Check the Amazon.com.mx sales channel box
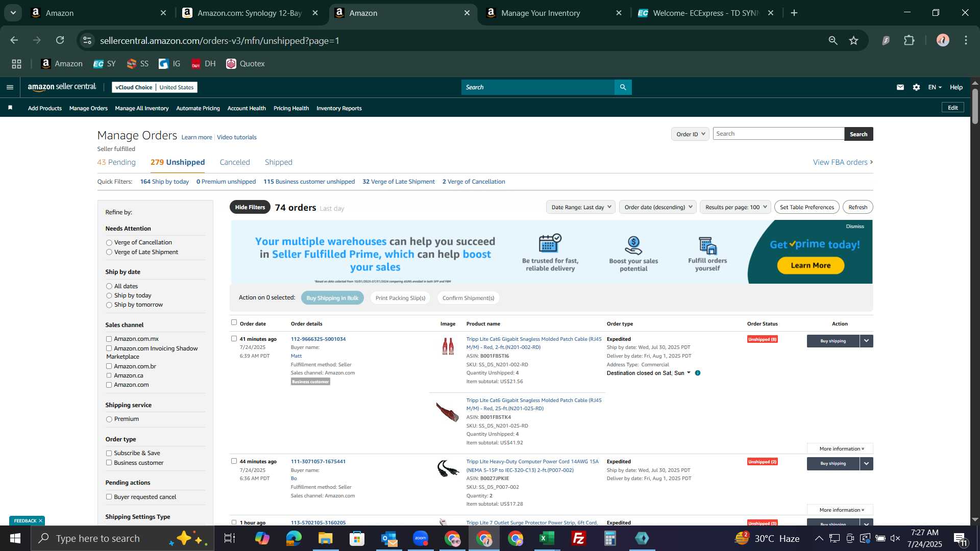 click(x=109, y=339)
